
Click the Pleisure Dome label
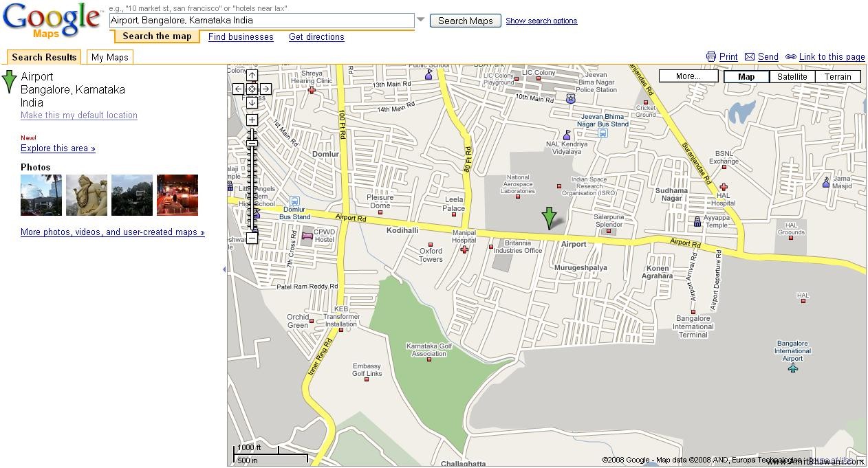pos(380,201)
